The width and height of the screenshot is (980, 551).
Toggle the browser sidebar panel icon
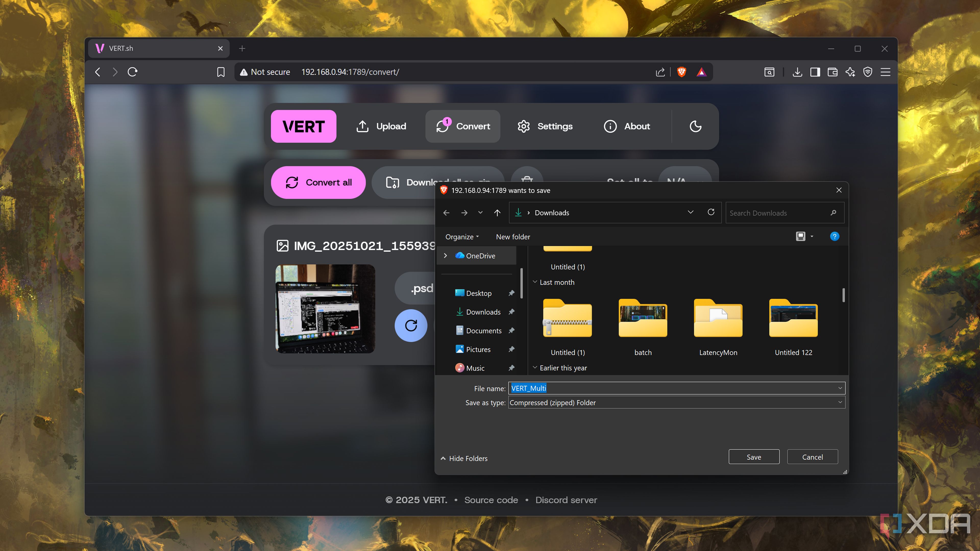click(x=815, y=72)
